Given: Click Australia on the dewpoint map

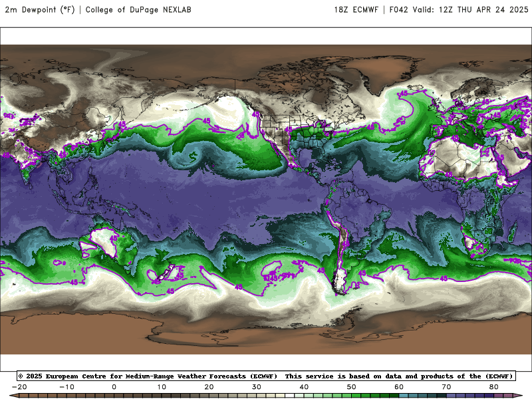Looking at the screenshot, I should tap(110, 244).
